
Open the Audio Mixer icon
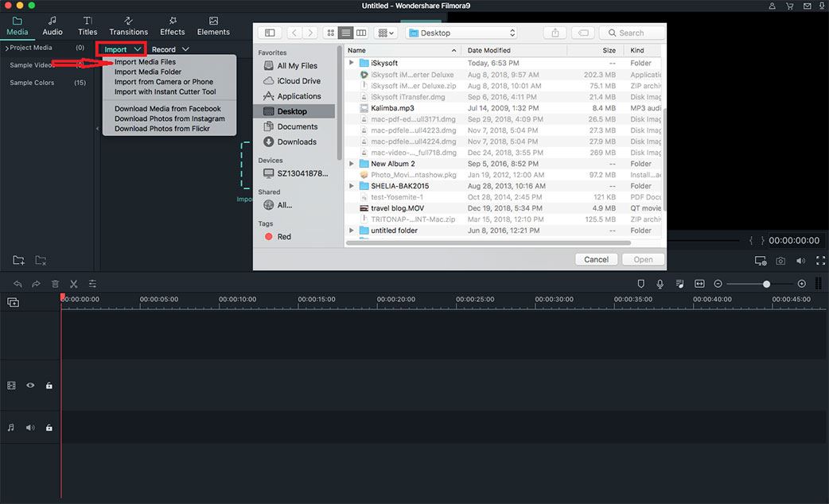pos(680,285)
